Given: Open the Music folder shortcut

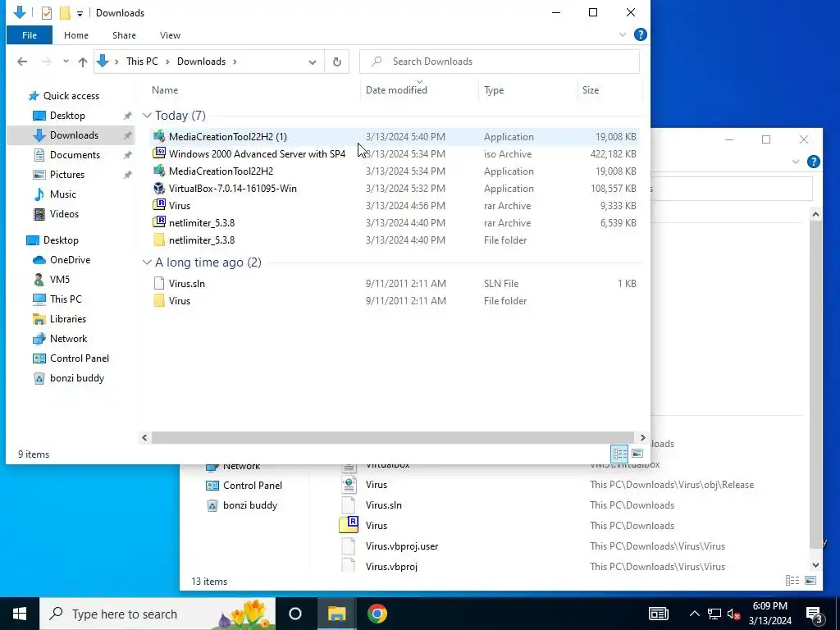Looking at the screenshot, I should 62,194.
